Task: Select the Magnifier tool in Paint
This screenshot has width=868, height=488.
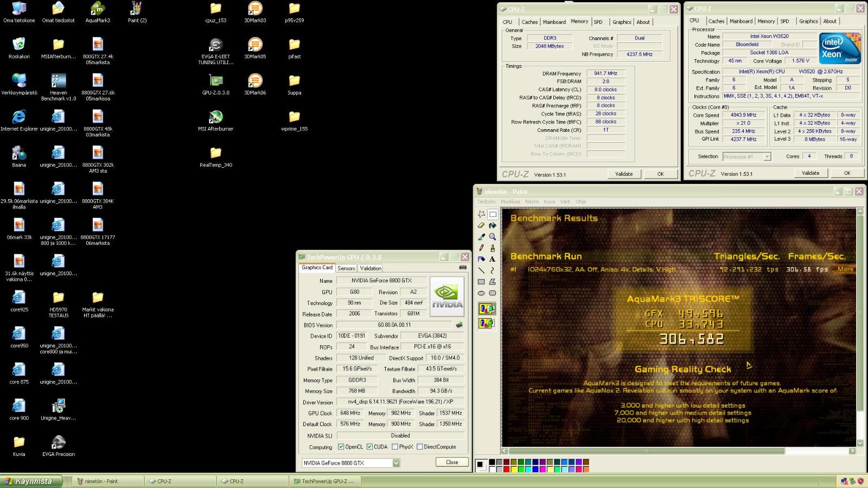Action: coord(493,237)
